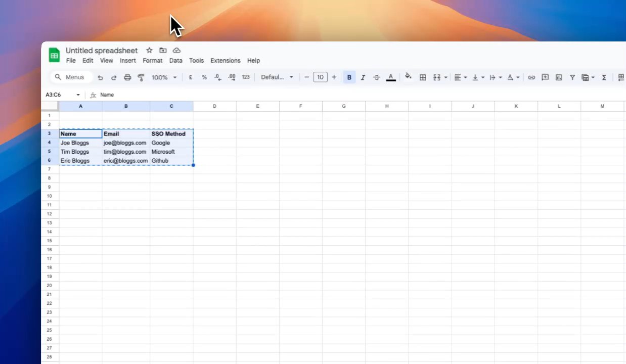Viewport: 626px width, 364px height.
Task: Click the filter views table icon
Action: click(x=585, y=77)
